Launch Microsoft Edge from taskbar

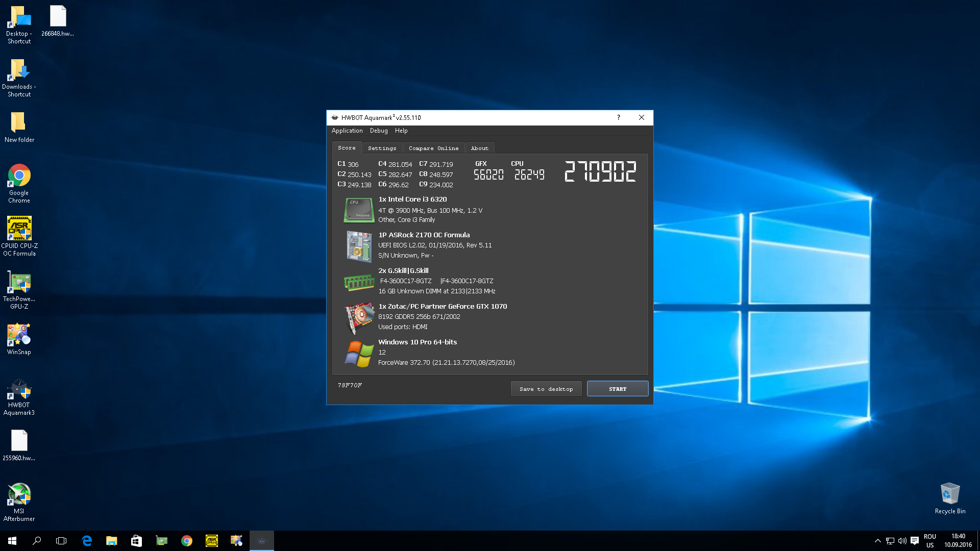(x=87, y=541)
